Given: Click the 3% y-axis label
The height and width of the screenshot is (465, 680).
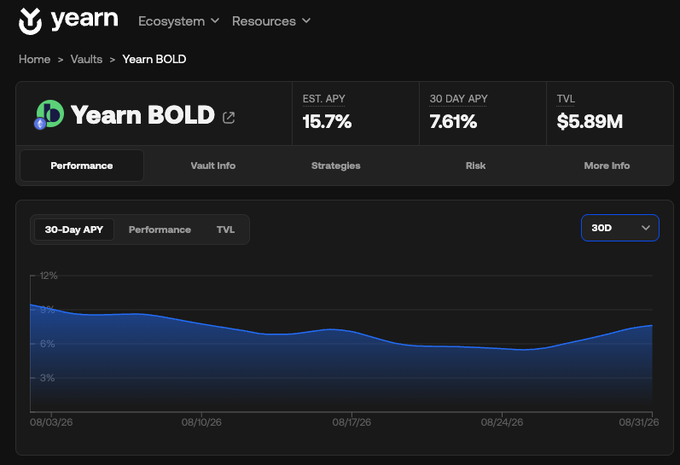Looking at the screenshot, I should (47, 378).
